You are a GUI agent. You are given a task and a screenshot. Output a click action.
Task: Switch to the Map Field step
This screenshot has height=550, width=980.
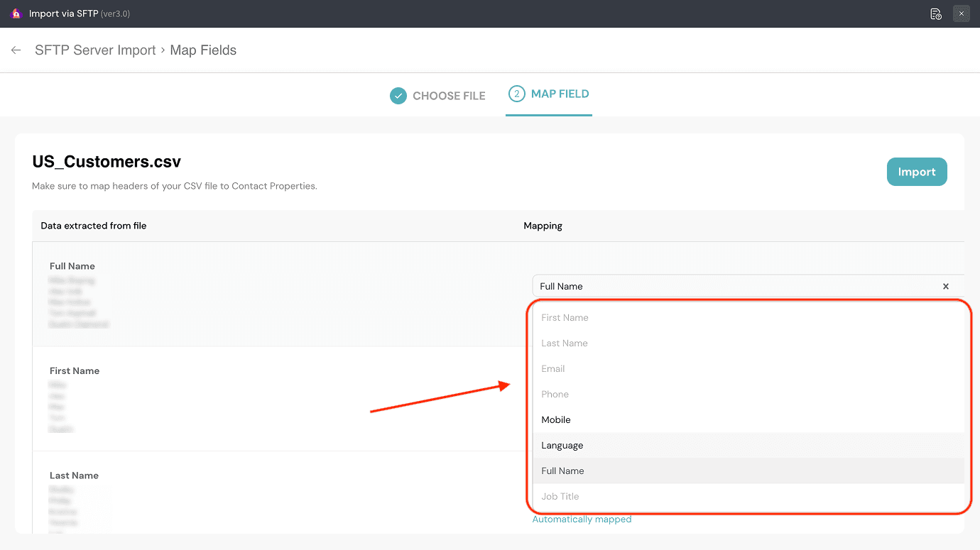[560, 94]
